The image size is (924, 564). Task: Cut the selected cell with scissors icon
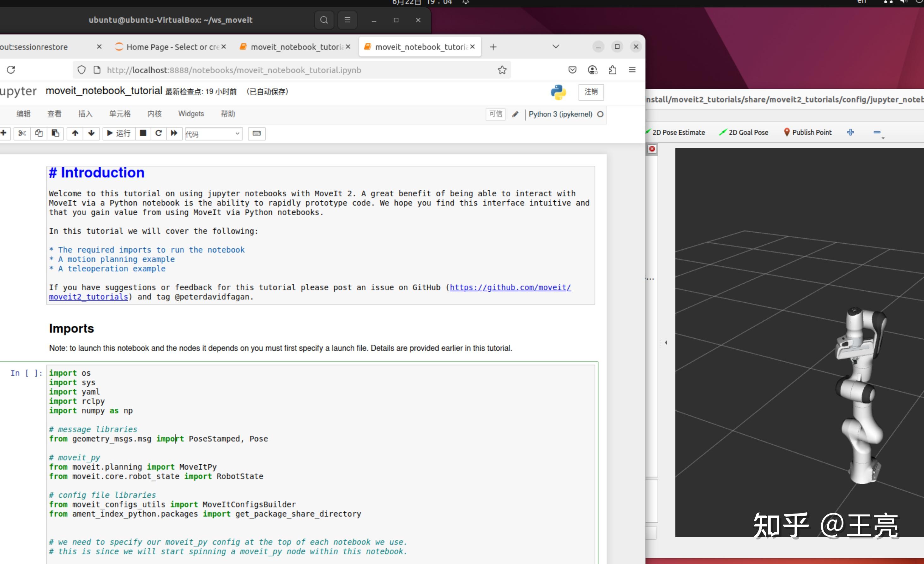[x=22, y=134]
